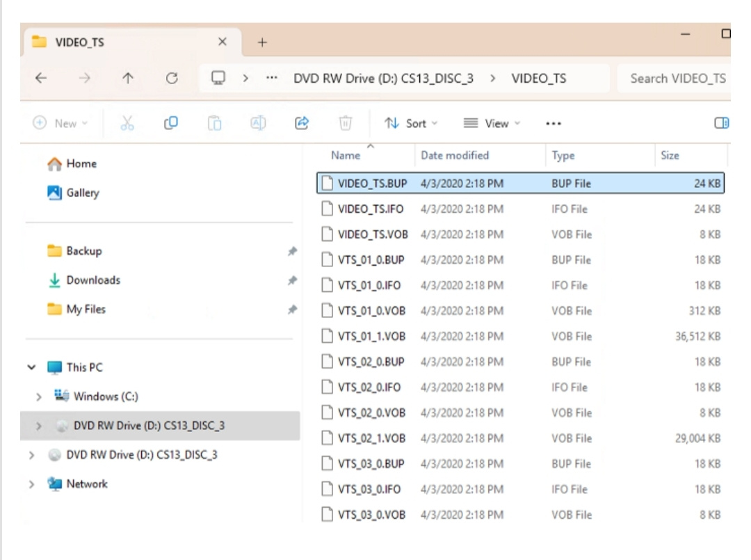Open the details pane toggle icon
751x560 pixels.
click(x=722, y=123)
